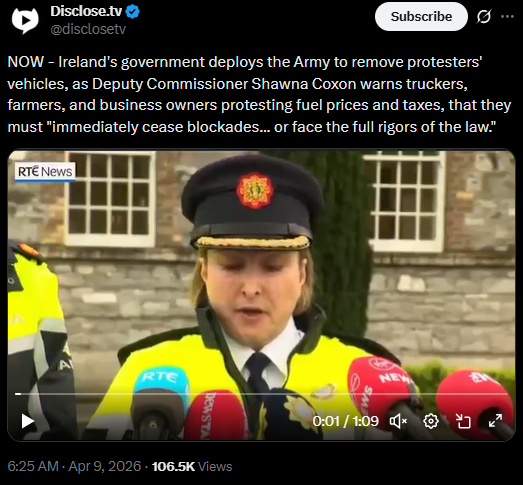The width and height of the screenshot is (523, 485).
Task: Subscribe to Disclose.tv
Action: point(421,17)
